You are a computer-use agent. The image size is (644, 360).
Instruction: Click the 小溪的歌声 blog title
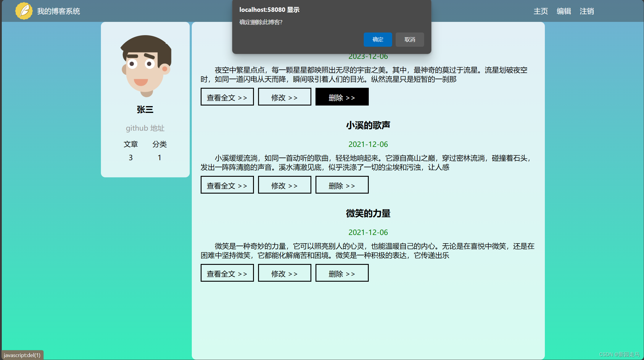point(368,125)
